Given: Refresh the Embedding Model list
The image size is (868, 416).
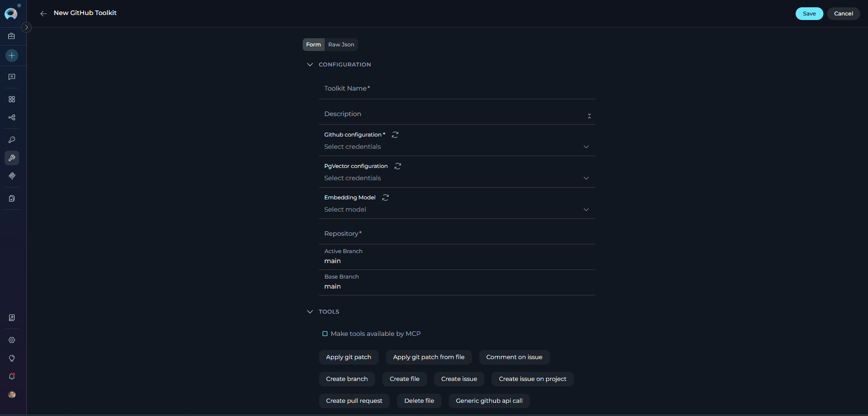Looking at the screenshot, I should pyautogui.click(x=386, y=198).
